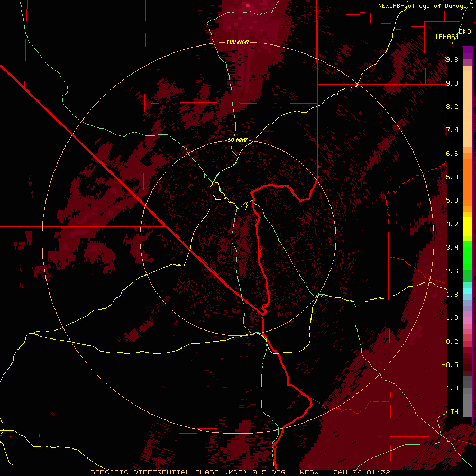Click the orange segment of the colorbar
This screenshot has width=476, height=476.
click(x=467, y=182)
